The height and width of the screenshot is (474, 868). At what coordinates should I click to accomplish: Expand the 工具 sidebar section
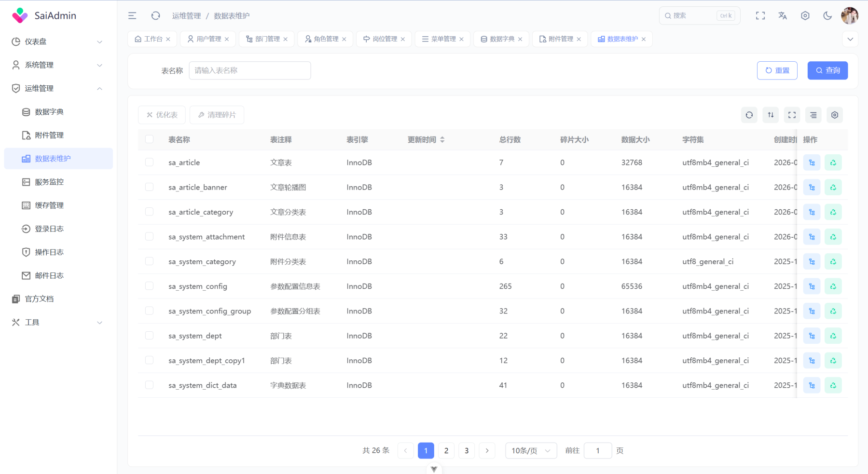[x=58, y=323]
